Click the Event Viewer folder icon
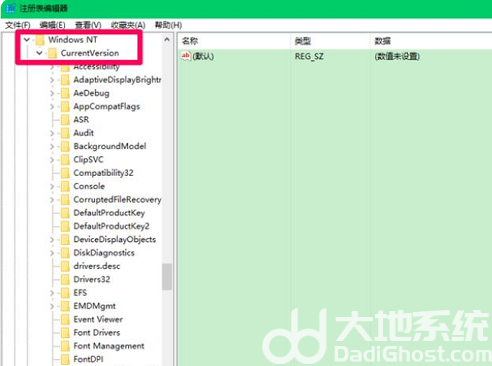Viewport: 492px width, 366px height. click(x=65, y=319)
